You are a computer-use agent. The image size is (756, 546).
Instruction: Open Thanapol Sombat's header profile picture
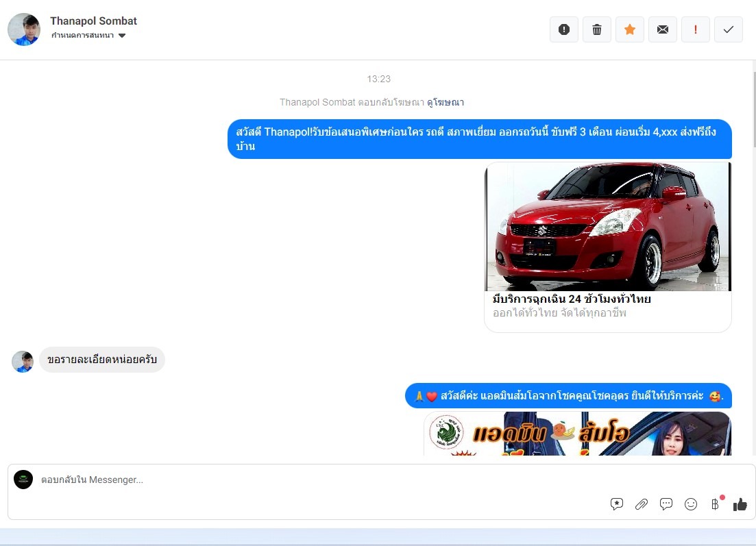click(x=24, y=29)
